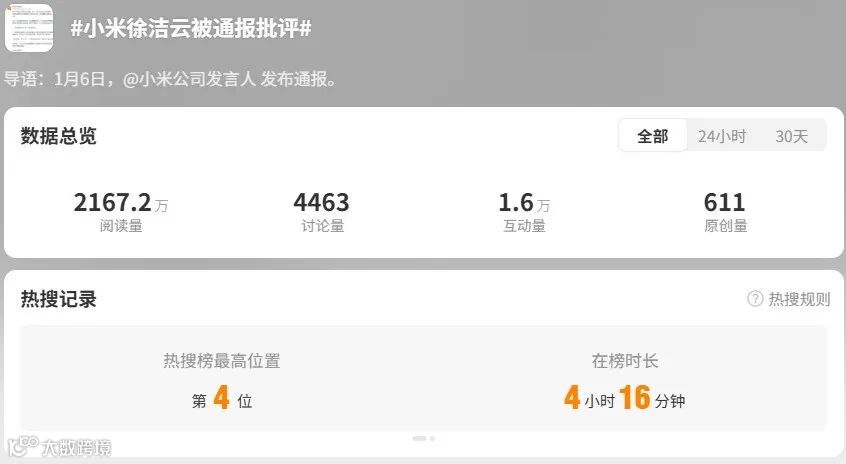Open the 热搜规则 link
Viewport: 846px width, 464px height.
(x=799, y=299)
